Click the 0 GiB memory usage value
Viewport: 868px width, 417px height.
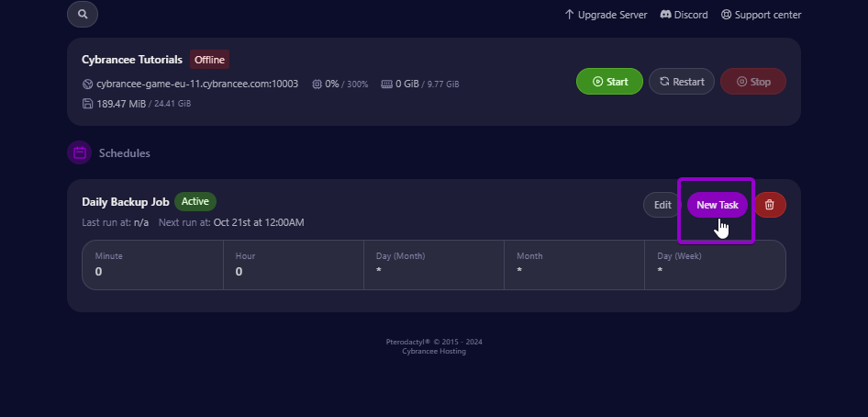(x=407, y=84)
